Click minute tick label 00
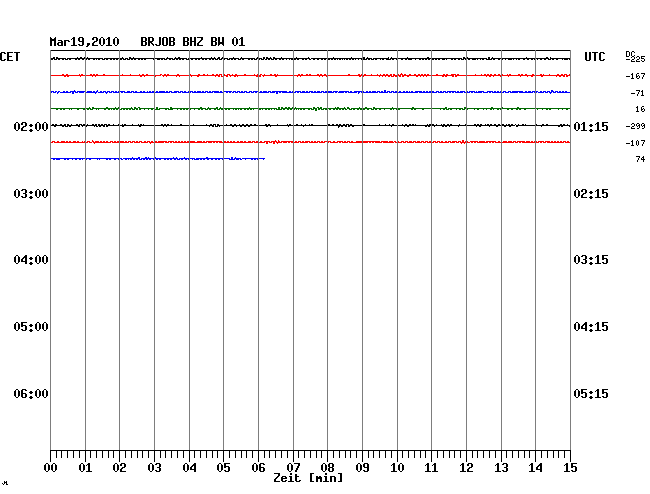Viewport: 650px width, 494px height. click(51, 467)
